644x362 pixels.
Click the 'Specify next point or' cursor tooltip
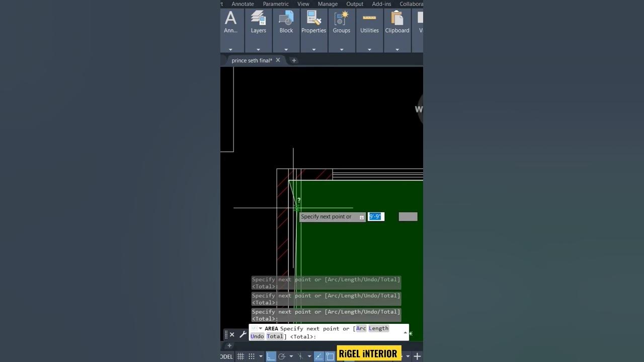click(332, 217)
